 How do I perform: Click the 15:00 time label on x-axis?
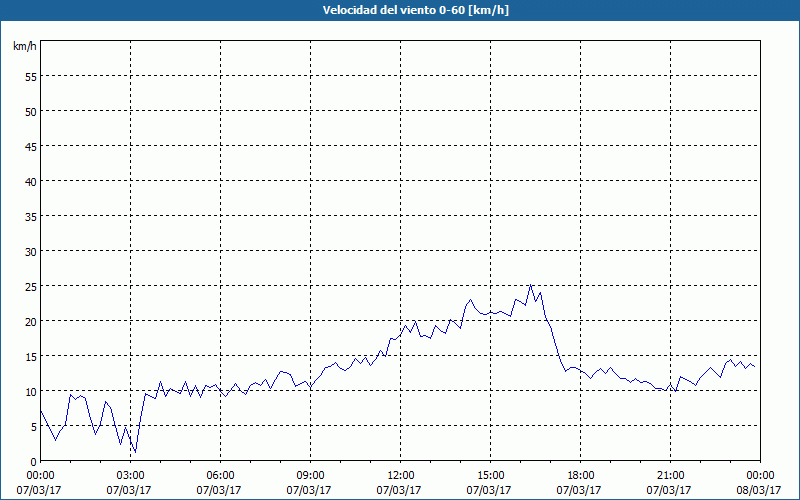pyautogui.click(x=491, y=476)
